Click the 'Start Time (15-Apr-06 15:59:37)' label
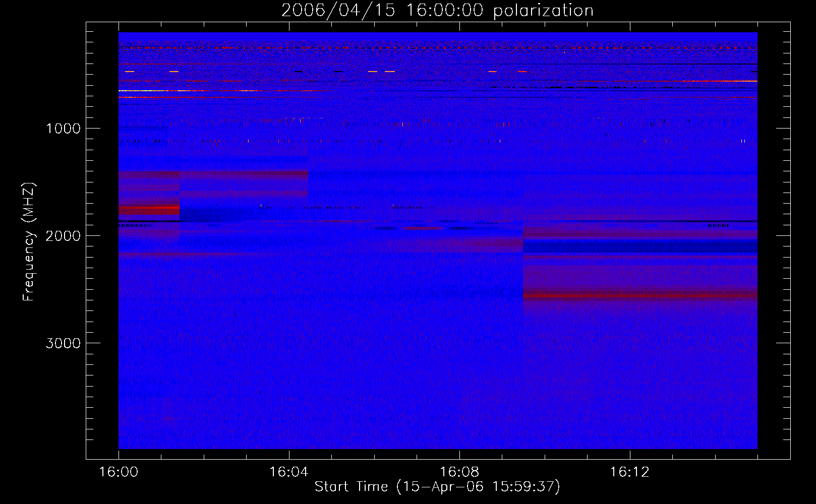The width and height of the screenshot is (816, 504). click(437, 487)
